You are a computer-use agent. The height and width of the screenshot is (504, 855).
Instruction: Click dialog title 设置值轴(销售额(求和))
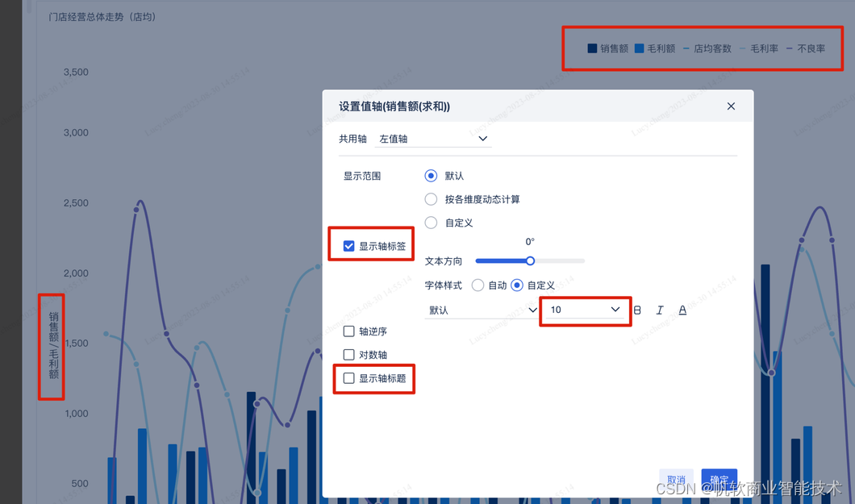tap(394, 106)
